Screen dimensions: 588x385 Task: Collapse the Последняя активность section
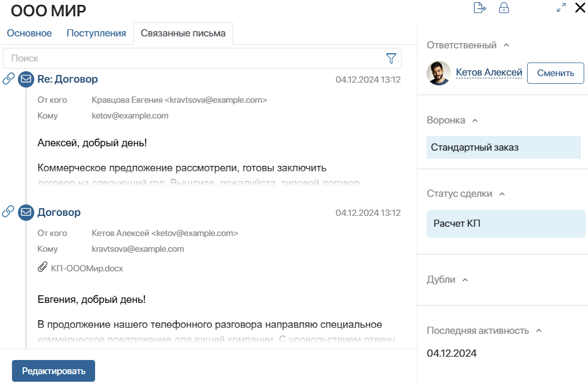[539, 331]
